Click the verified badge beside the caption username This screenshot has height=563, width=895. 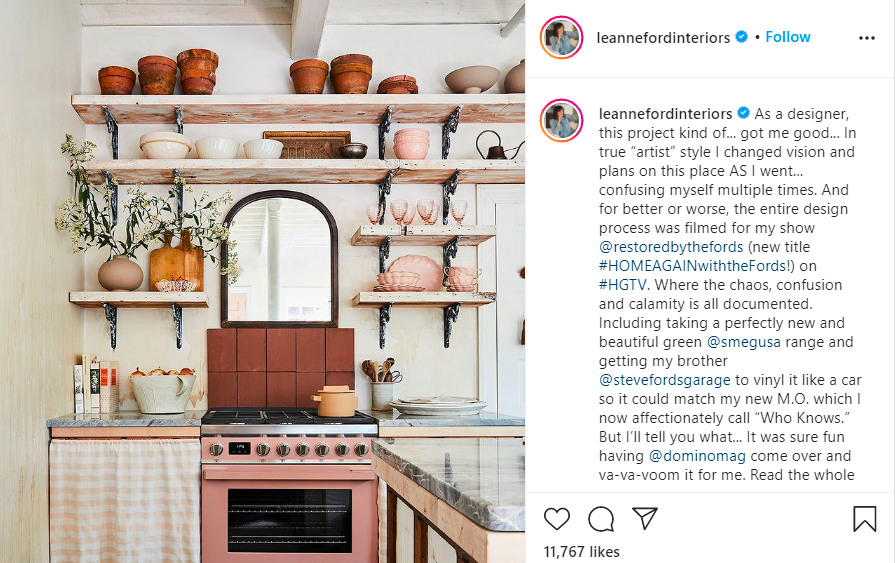point(743,113)
